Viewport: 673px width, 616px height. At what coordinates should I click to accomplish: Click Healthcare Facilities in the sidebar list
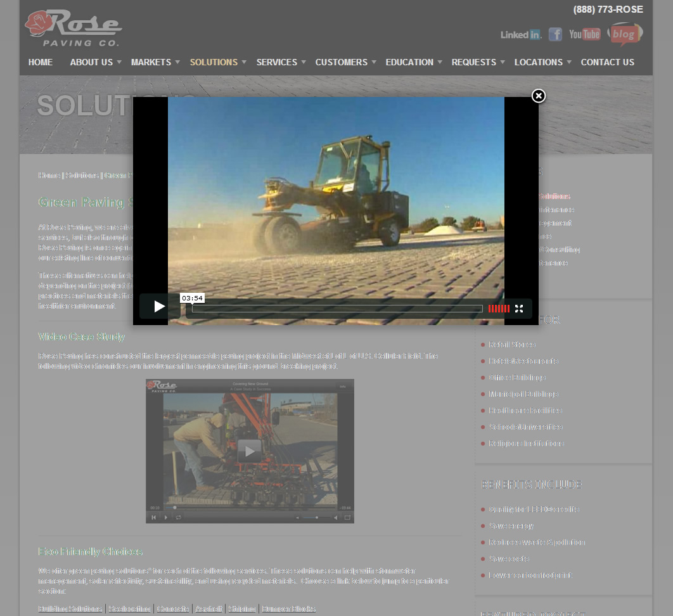[525, 411]
